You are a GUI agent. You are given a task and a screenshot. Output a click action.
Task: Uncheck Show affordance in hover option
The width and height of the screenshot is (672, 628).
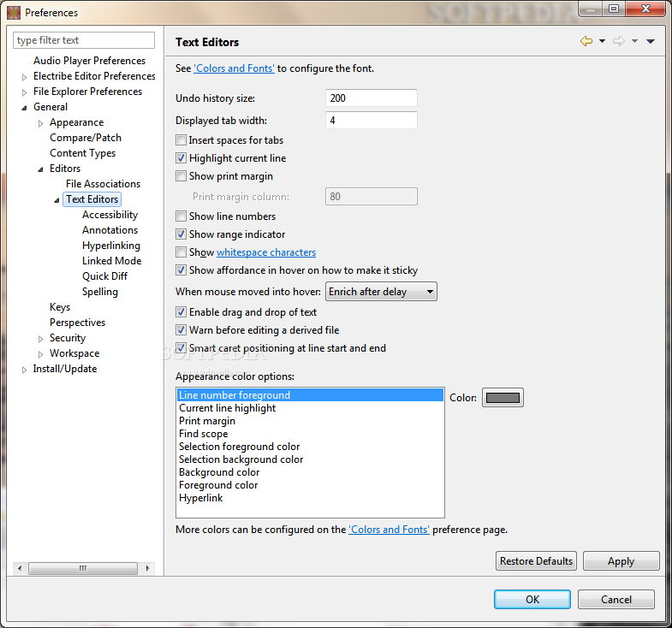[181, 270]
